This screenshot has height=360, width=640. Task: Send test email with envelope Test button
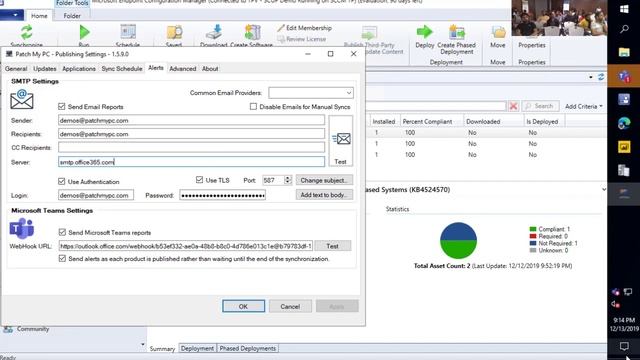tap(341, 141)
